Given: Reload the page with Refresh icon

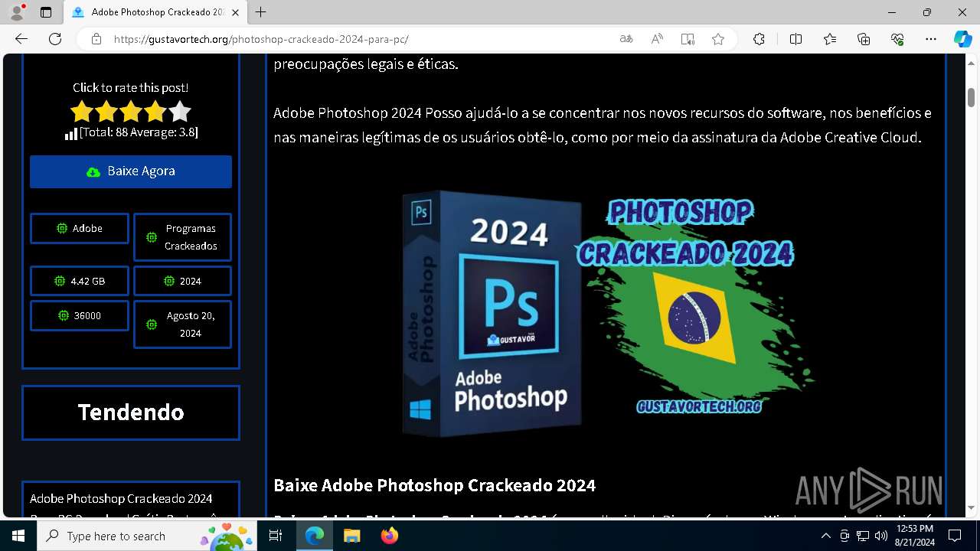Looking at the screenshot, I should (x=55, y=39).
